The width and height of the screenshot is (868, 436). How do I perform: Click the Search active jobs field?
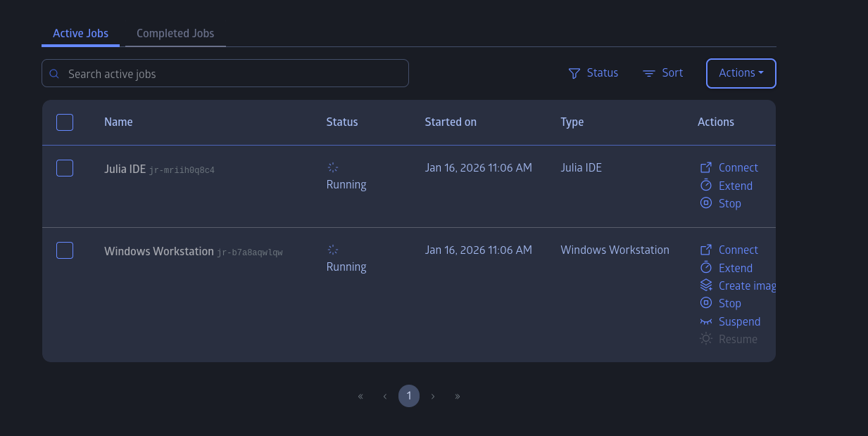(225, 74)
